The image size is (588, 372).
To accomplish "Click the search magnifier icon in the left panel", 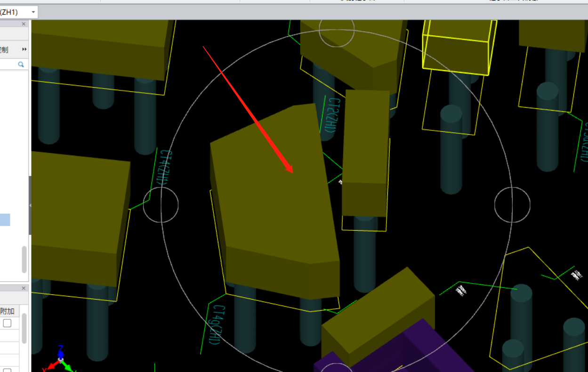I will click(x=21, y=65).
